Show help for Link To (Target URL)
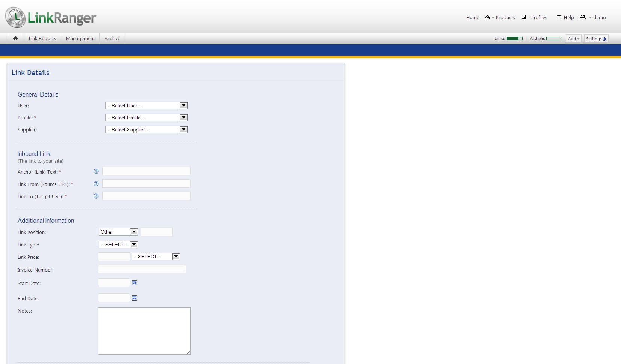This screenshot has height=364, width=621. 96,196
